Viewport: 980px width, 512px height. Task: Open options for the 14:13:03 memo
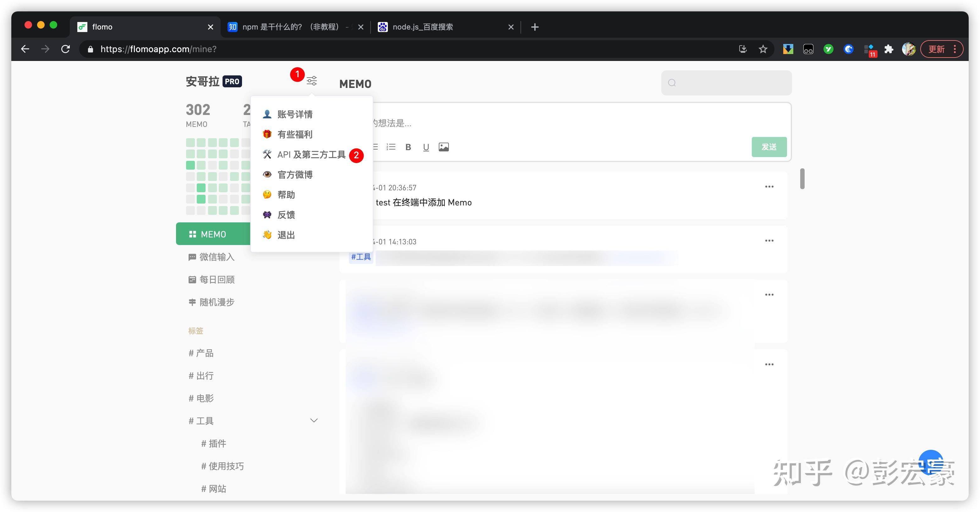769,241
